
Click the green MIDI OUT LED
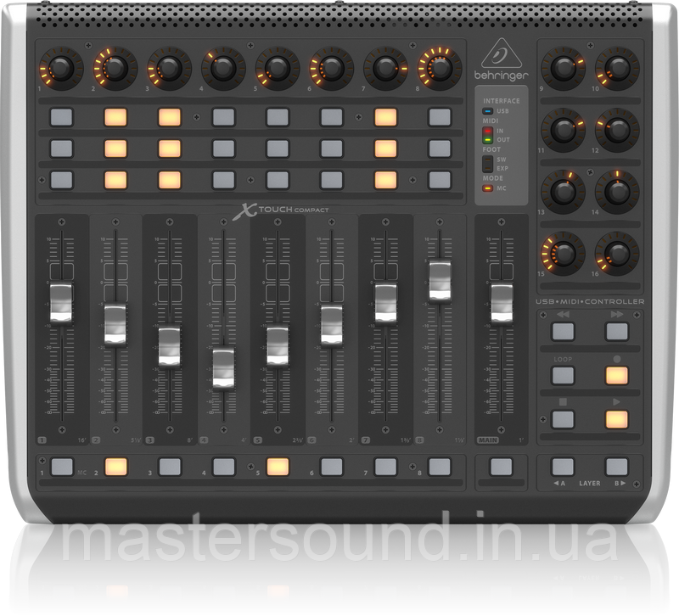[x=488, y=140]
